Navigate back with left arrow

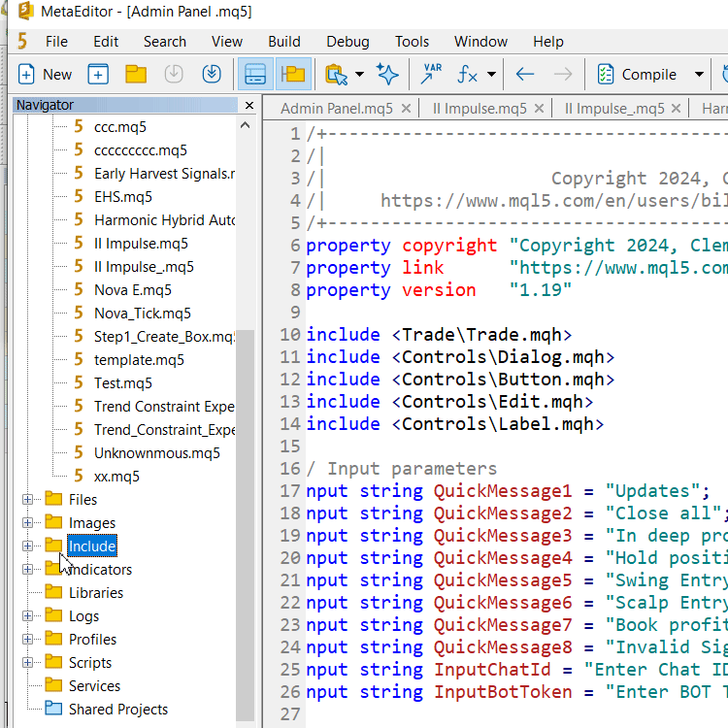pos(525,75)
